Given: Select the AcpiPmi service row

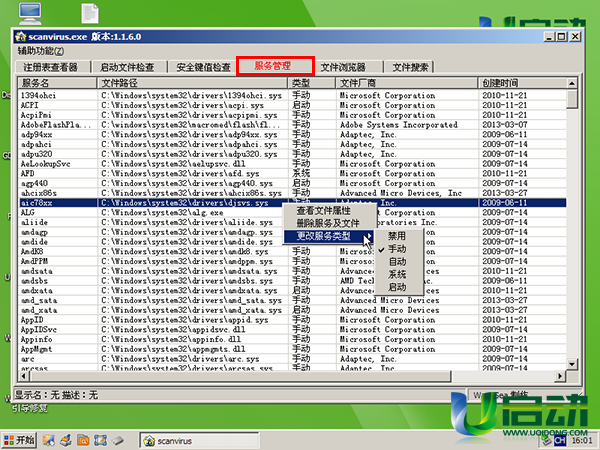Looking at the screenshot, I should click(x=293, y=115).
